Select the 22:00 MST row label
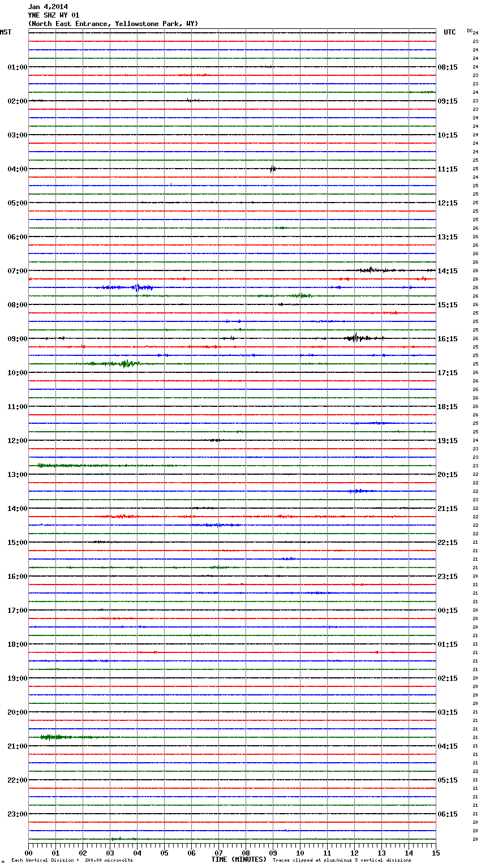This screenshot has width=481, height=868. point(18,780)
